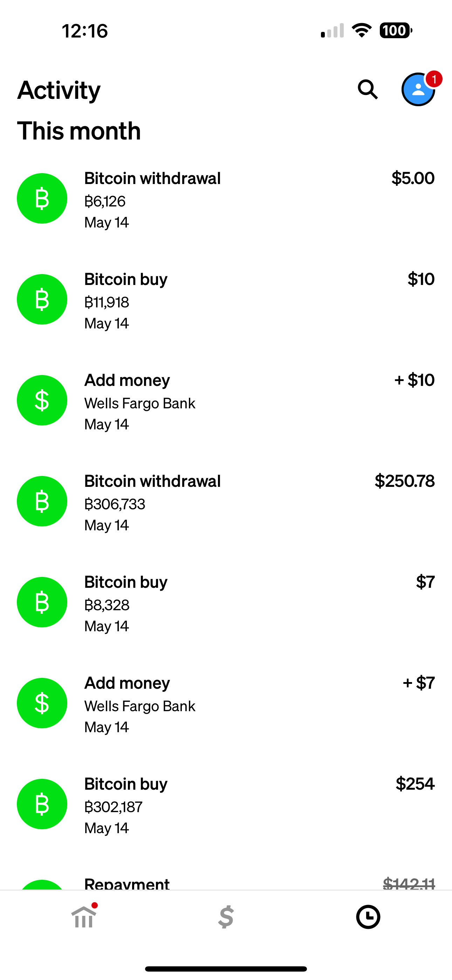Tap the dollar icon for + $7 Add money
Viewport: 452px width, 980px height.
coord(42,703)
